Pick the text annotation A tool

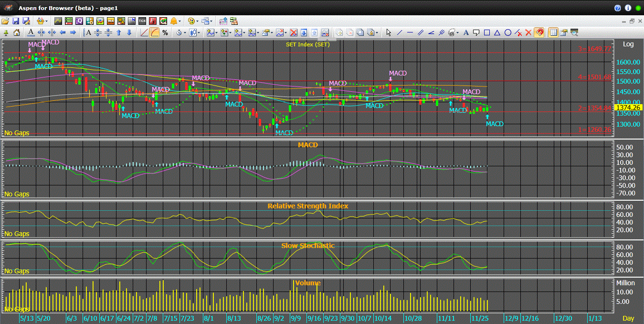pyautogui.click(x=466, y=32)
